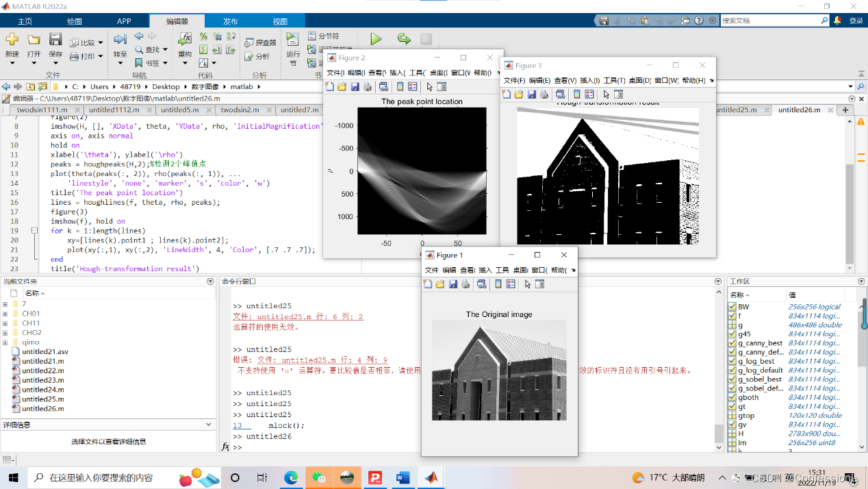Click the checkbox icon next to g_log_best

click(x=733, y=361)
